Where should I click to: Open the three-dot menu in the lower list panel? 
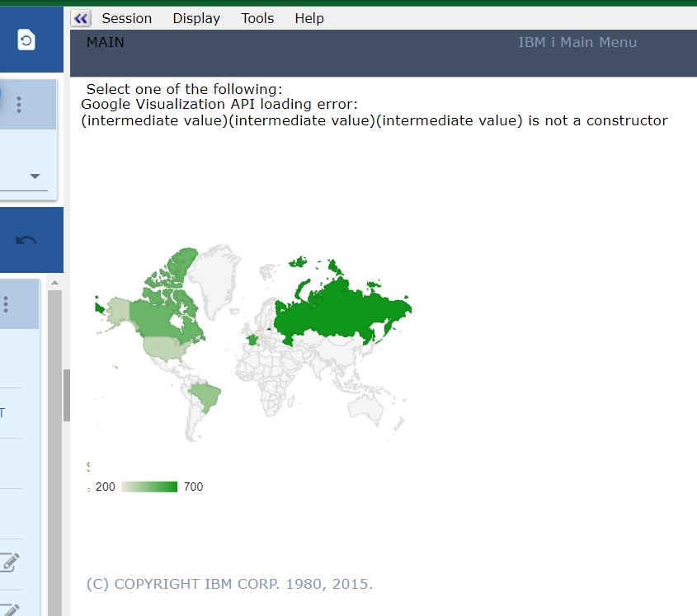pos(6,304)
